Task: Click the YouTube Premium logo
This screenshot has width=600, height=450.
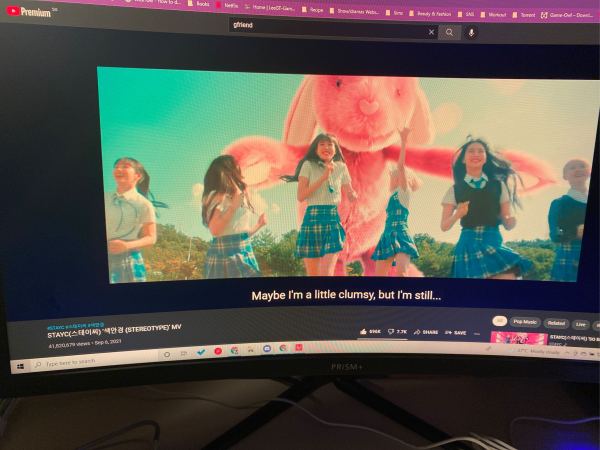Action: (x=29, y=11)
